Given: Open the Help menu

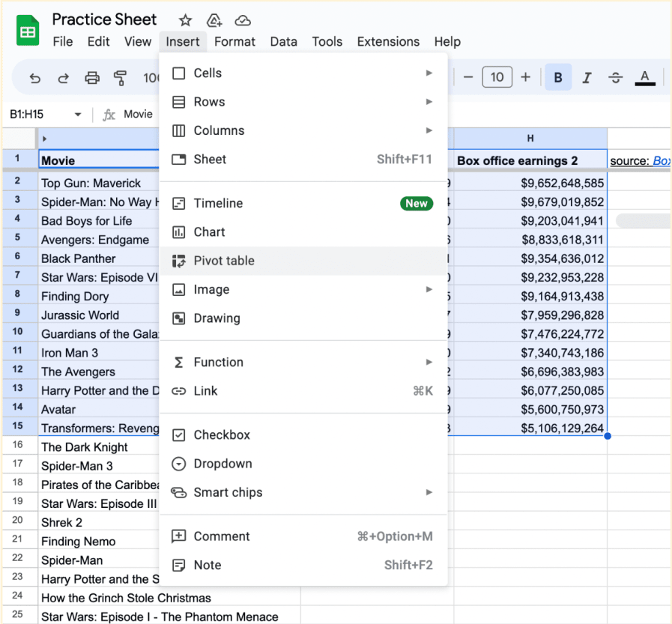Looking at the screenshot, I should [447, 41].
